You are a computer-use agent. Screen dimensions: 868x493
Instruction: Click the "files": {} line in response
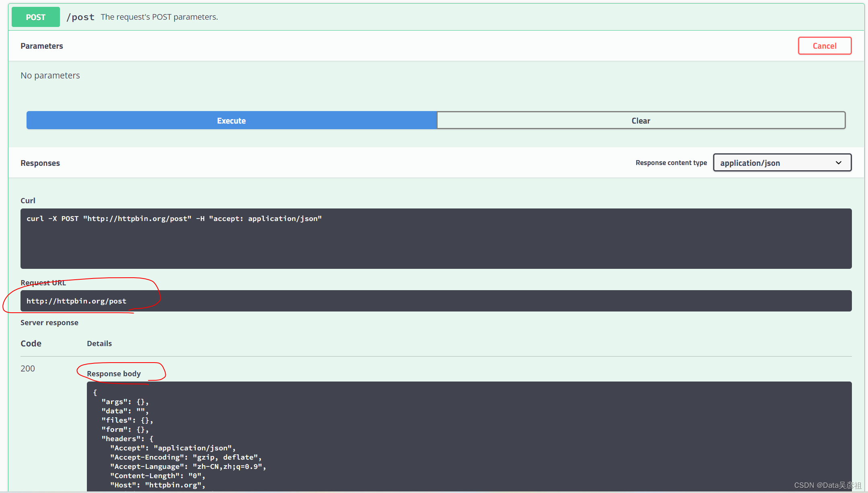pos(128,420)
